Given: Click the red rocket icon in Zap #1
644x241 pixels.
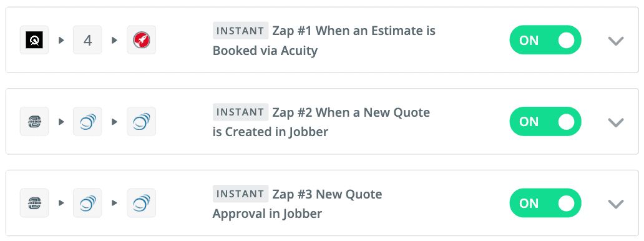Looking at the screenshot, I should tap(141, 40).
